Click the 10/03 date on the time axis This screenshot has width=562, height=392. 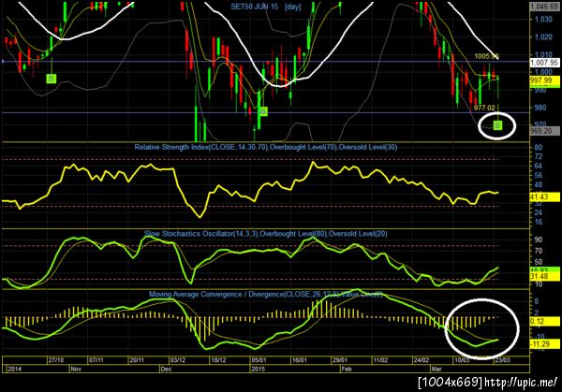[x=462, y=360]
